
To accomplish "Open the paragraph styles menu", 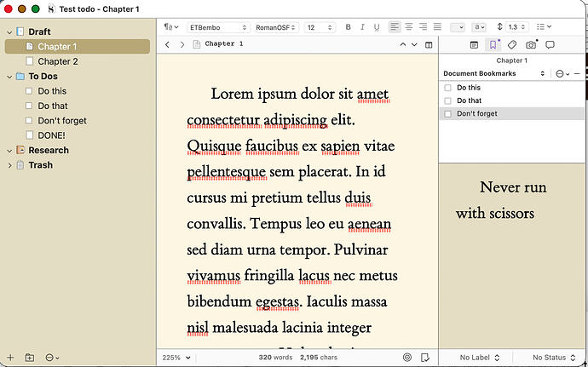I will coord(170,27).
